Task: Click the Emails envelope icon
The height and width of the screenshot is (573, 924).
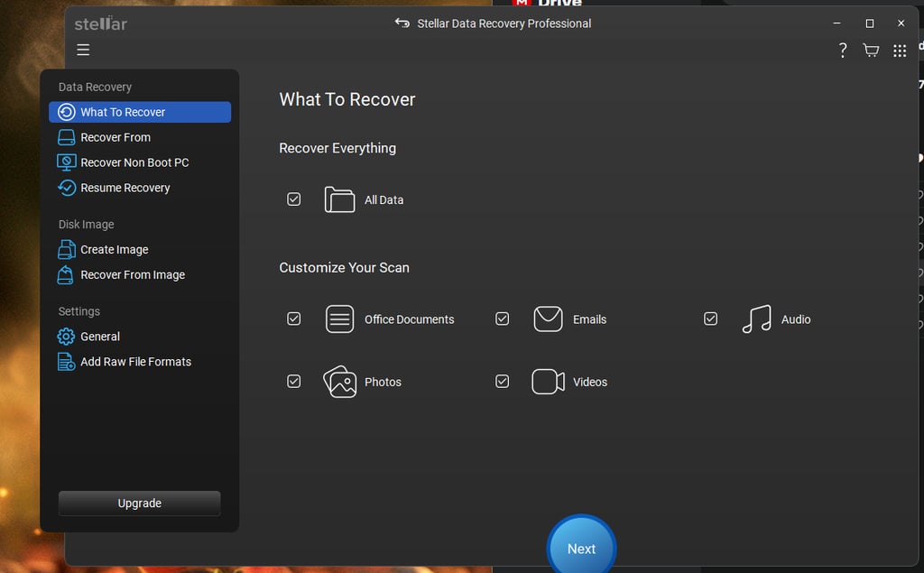Action: (548, 319)
